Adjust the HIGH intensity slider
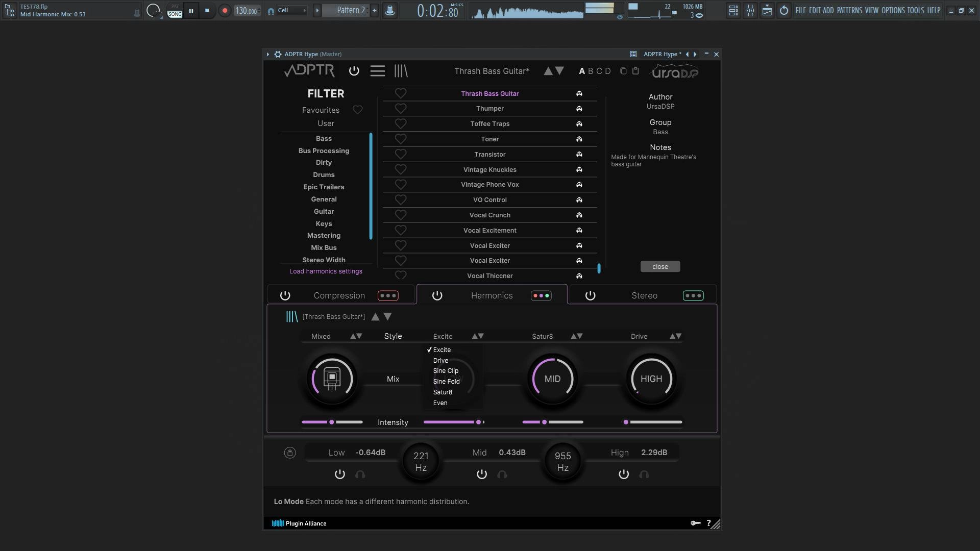Image resolution: width=980 pixels, height=551 pixels. pos(652,422)
